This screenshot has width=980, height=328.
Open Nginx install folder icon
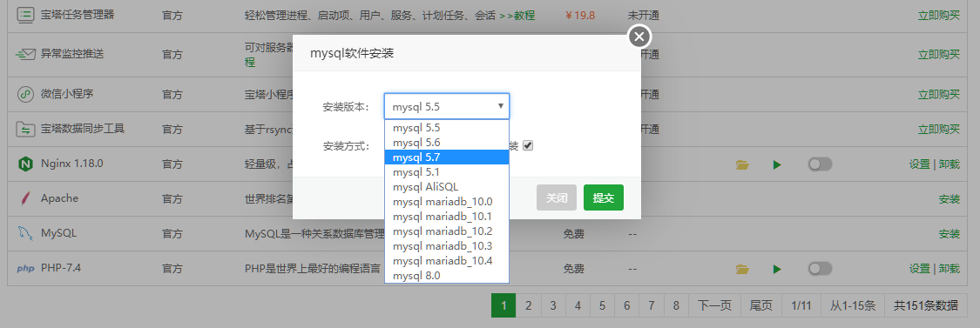(742, 165)
